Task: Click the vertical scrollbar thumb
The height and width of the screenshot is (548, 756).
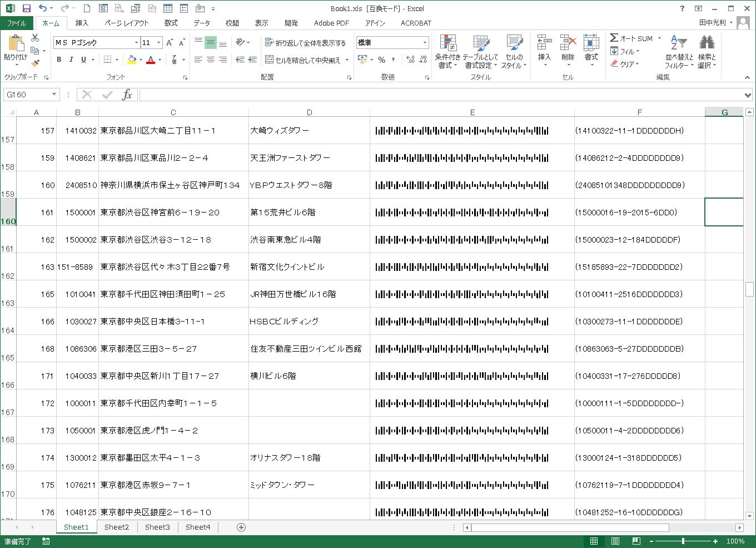Action: tap(749, 289)
